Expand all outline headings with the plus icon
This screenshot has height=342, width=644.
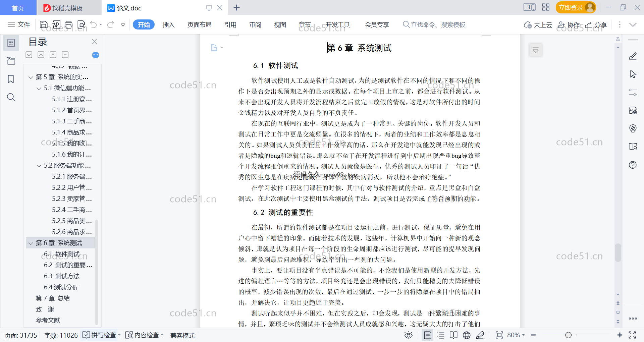click(53, 55)
